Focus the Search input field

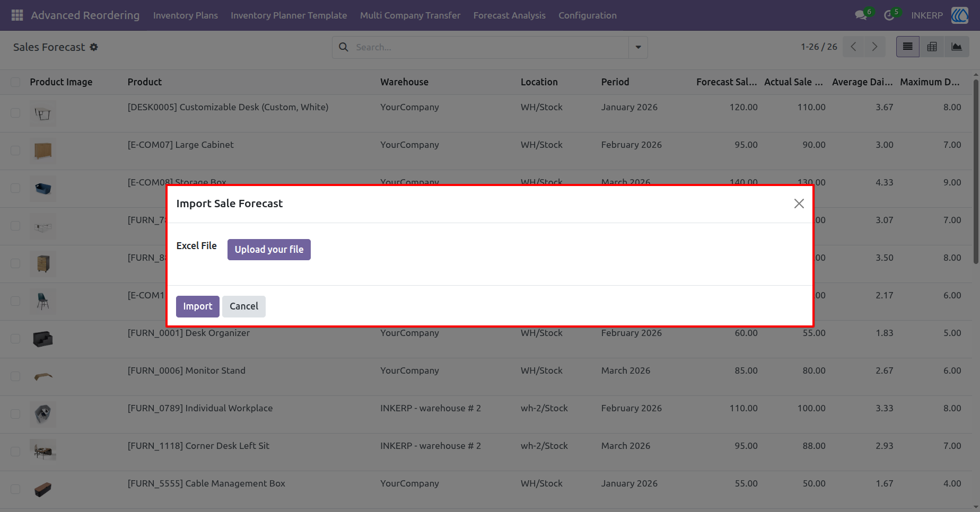(491, 47)
